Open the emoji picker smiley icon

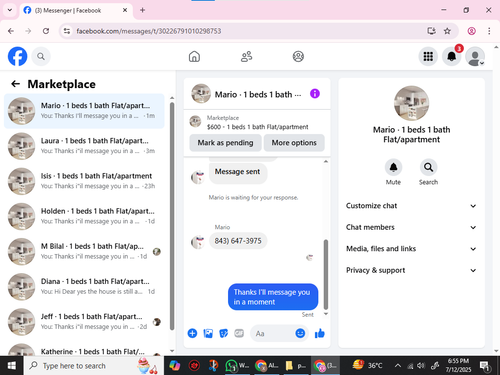pyautogui.click(x=300, y=333)
